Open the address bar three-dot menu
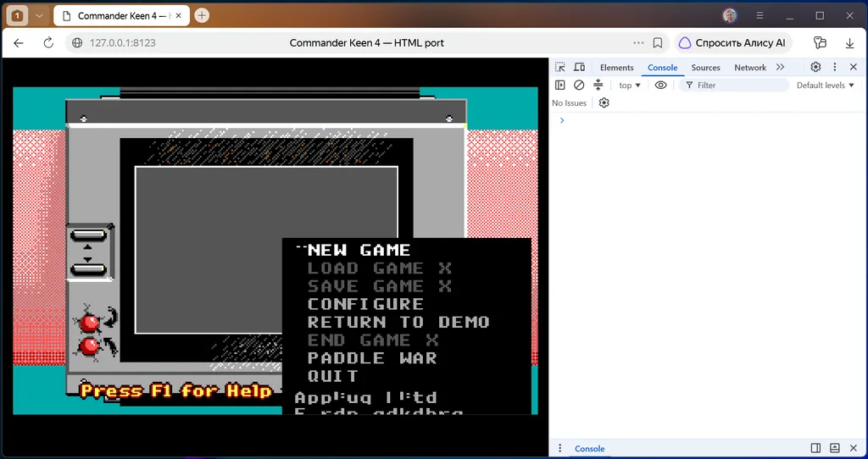868x459 pixels. tap(638, 42)
